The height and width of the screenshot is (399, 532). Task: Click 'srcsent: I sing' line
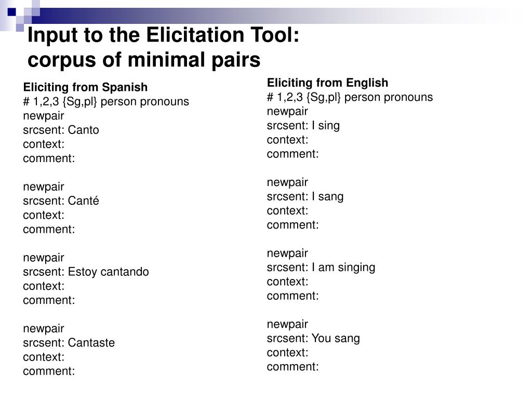click(x=303, y=126)
